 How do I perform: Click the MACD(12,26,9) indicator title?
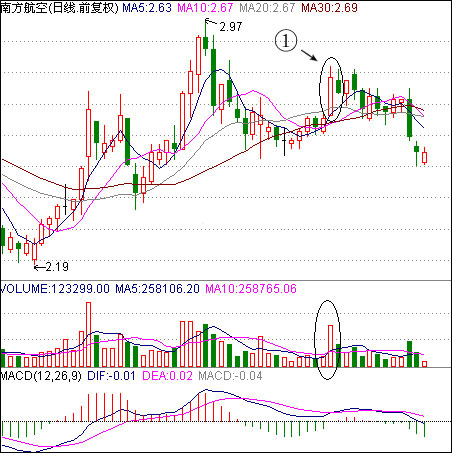(x=41, y=376)
